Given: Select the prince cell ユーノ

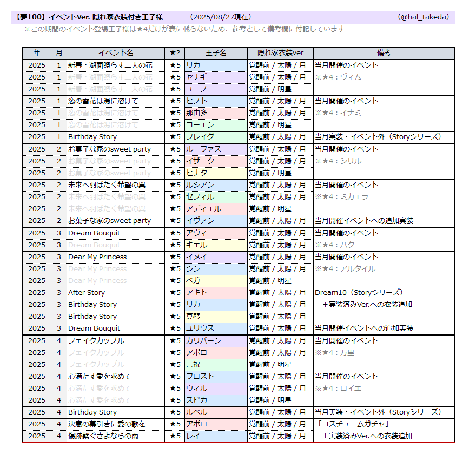Looking at the screenshot, I should tap(216, 89).
